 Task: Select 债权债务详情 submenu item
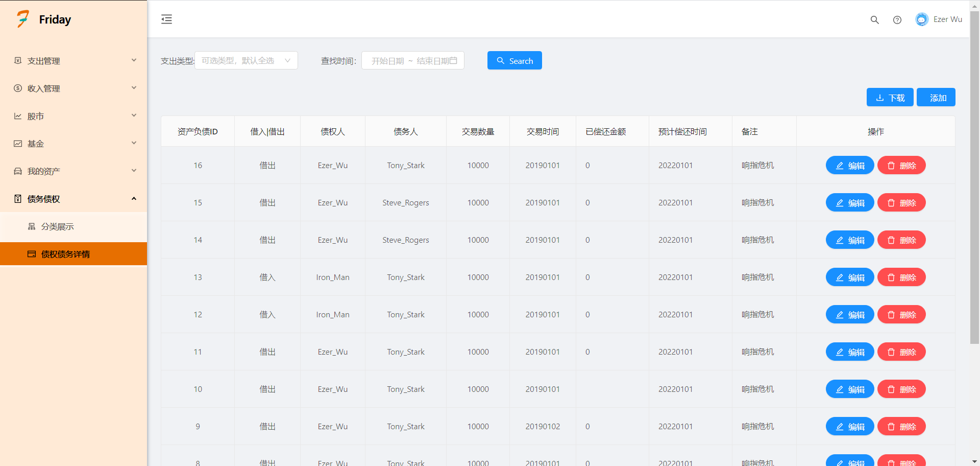coord(73,254)
